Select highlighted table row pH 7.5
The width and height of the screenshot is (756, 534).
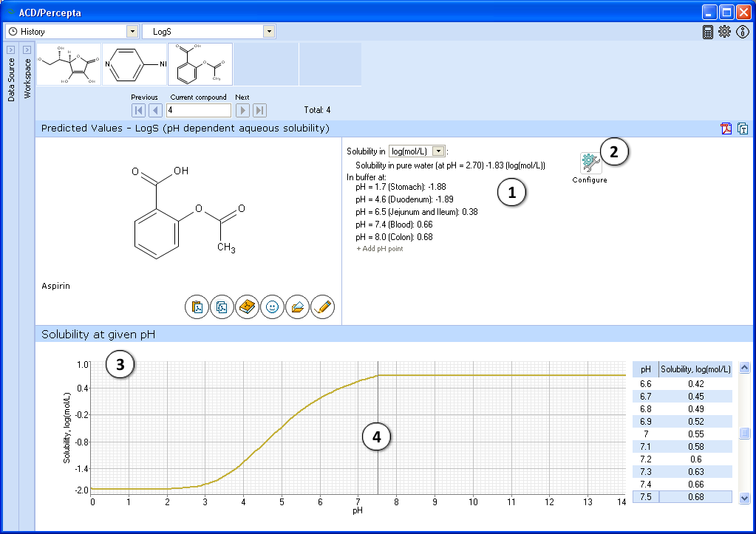[x=682, y=497]
